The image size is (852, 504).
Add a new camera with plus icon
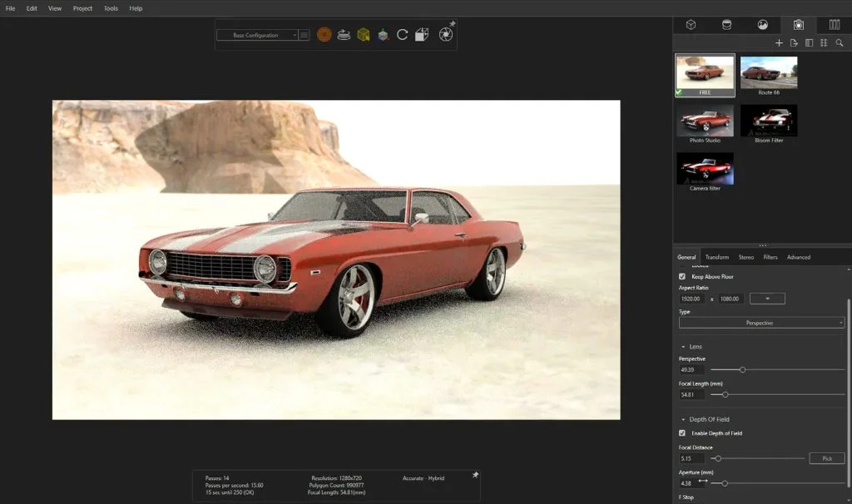pyautogui.click(x=779, y=42)
